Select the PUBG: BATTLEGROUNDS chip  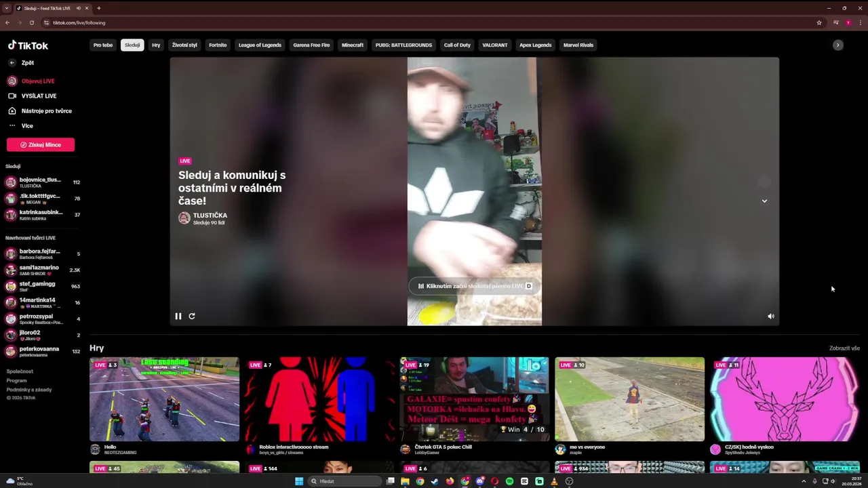(403, 45)
